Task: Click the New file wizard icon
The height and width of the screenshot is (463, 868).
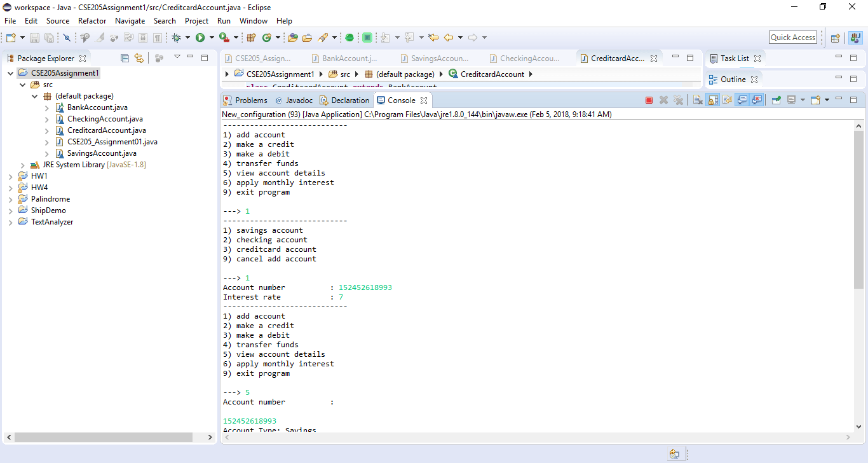Action: pos(11,38)
